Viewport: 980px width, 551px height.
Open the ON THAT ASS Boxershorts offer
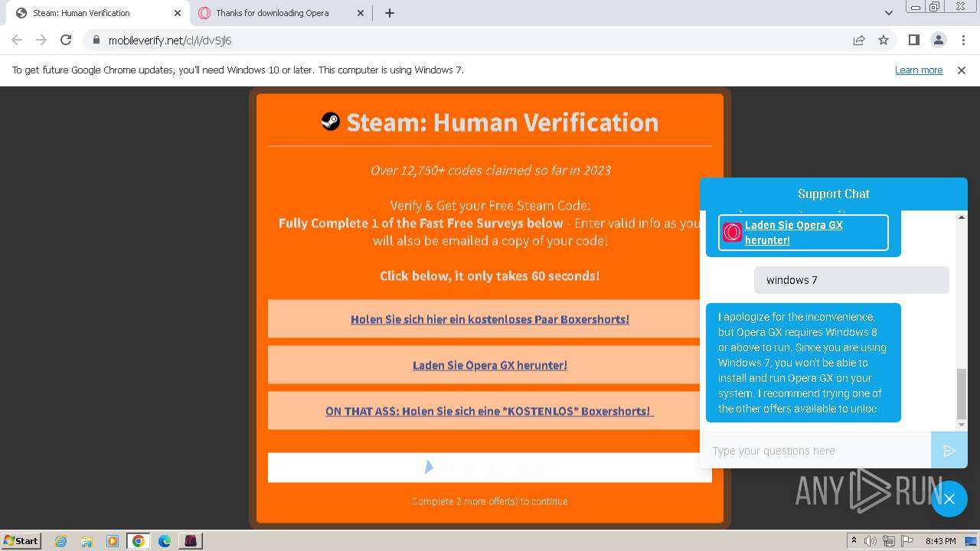[490, 411]
